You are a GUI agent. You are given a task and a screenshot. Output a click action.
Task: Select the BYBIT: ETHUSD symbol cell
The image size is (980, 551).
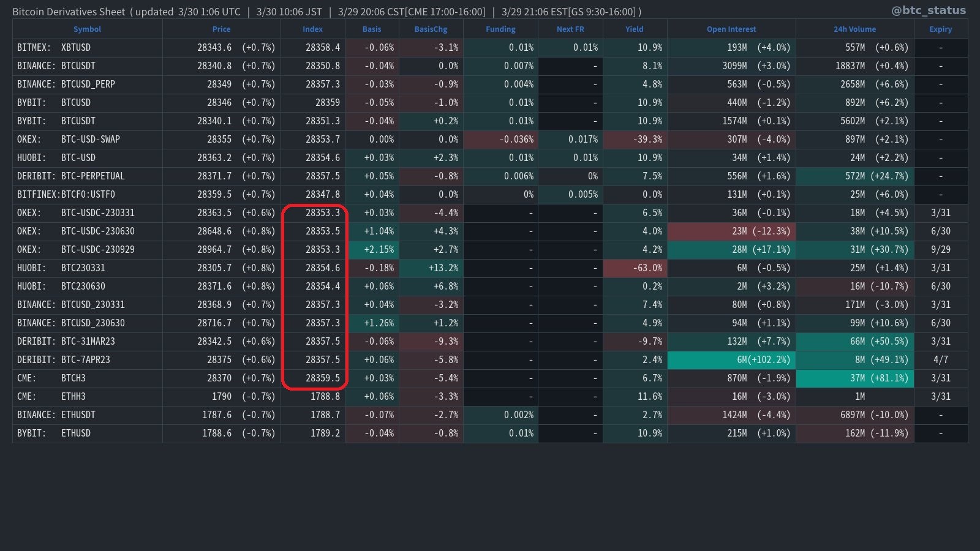click(88, 433)
